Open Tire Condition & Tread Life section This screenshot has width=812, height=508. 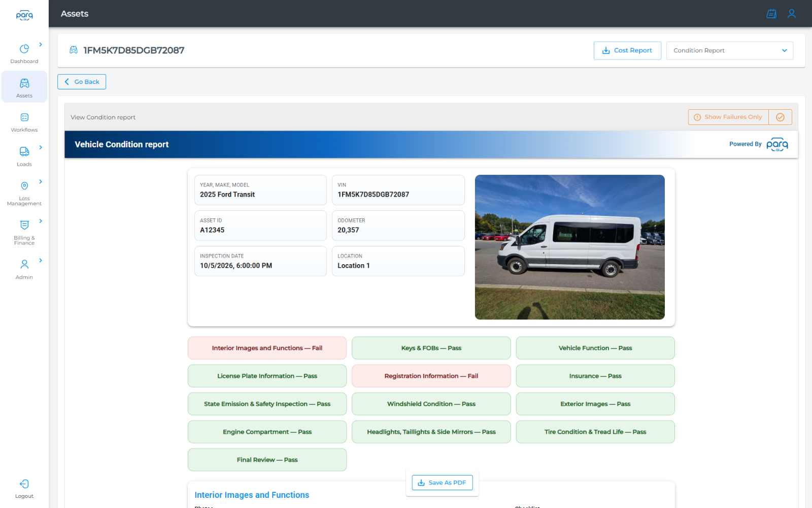click(595, 432)
